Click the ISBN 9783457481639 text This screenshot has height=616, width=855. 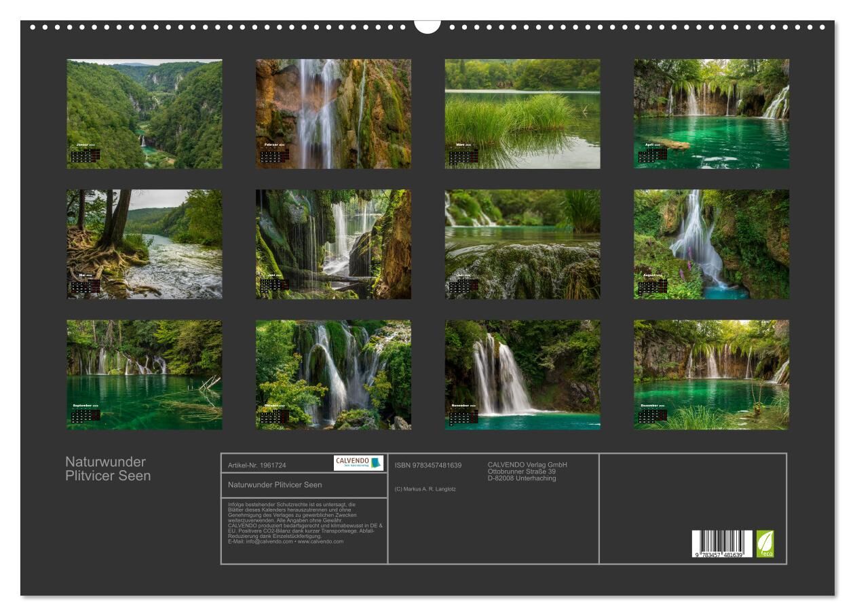428,465
